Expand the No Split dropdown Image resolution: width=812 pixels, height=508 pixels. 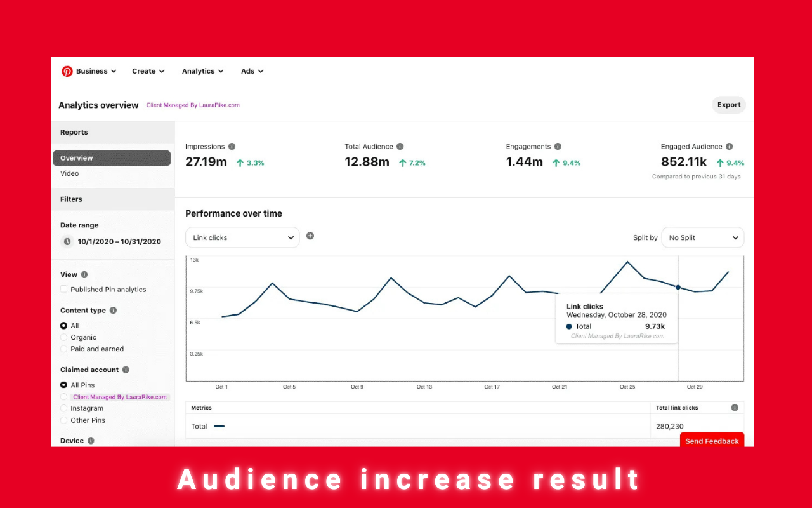pos(702,237)
